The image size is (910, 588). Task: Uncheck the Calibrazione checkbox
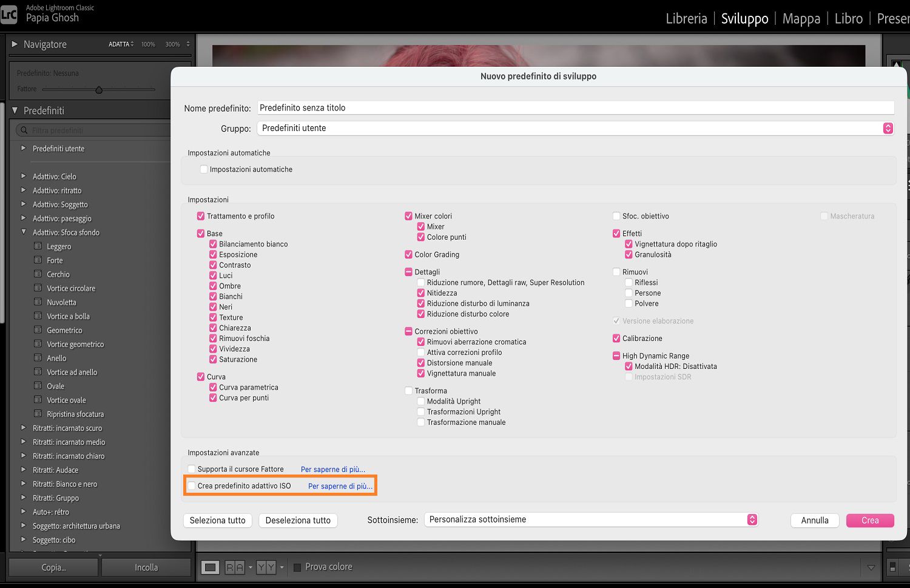point(616,338)
